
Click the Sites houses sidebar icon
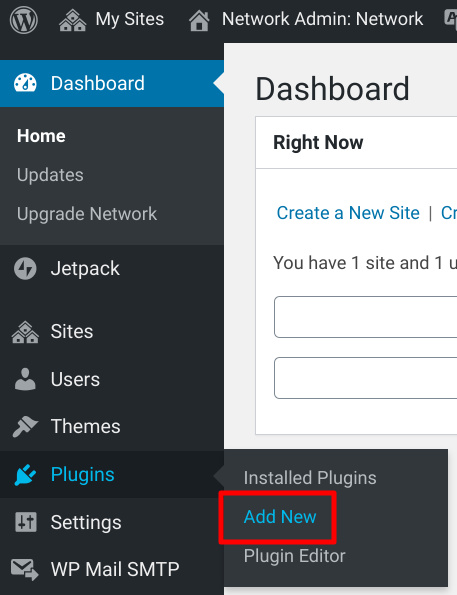tap(25, 332)
